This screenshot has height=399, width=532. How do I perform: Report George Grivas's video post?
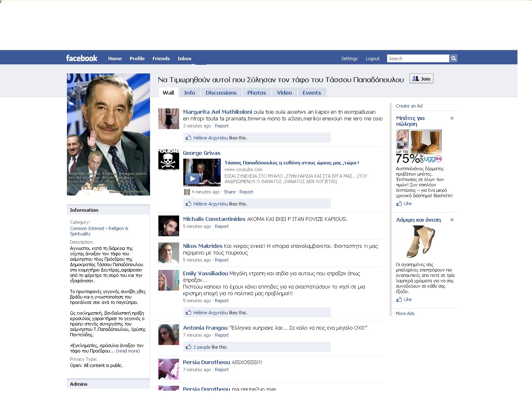[246, 192]
